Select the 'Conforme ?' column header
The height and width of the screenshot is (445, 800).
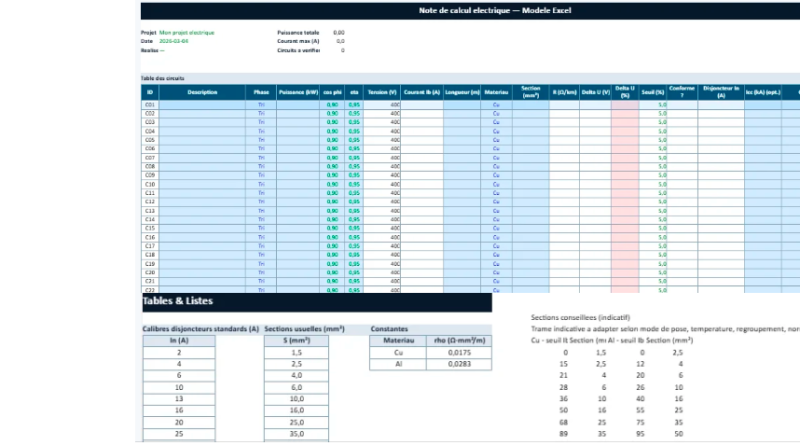point(682,92)
